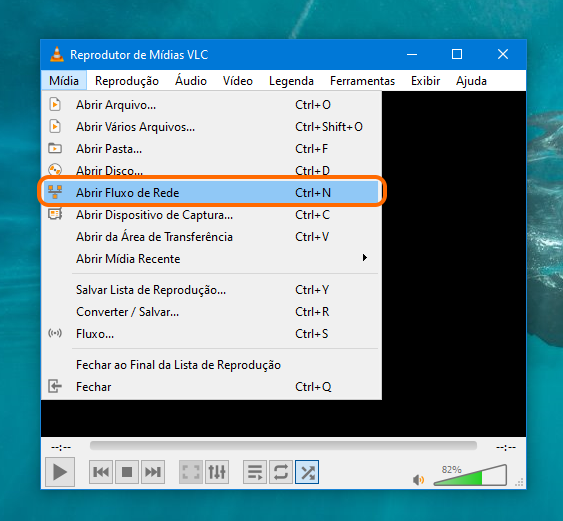Toggle loop repeat mode
The image size is (563, 521).
281,472
